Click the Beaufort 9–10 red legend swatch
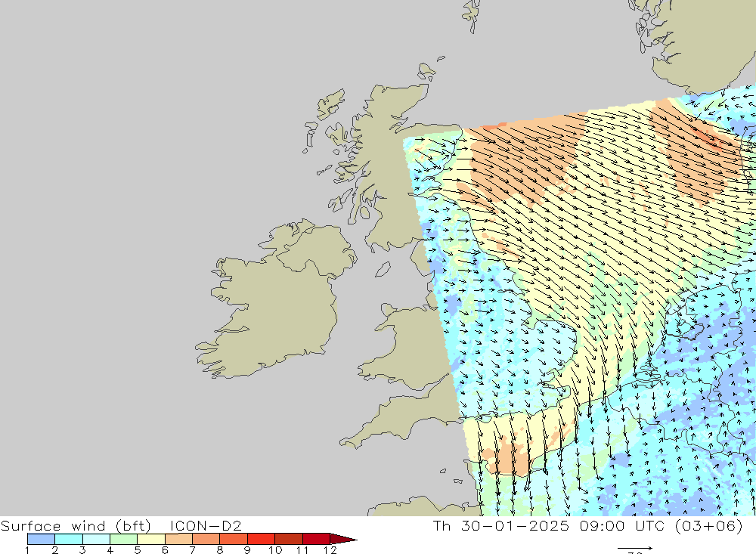 click(x=261, y=539)
